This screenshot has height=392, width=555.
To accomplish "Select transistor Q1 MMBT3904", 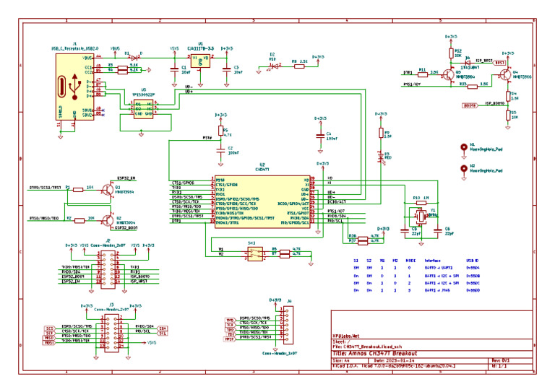I will click(107, 189).
